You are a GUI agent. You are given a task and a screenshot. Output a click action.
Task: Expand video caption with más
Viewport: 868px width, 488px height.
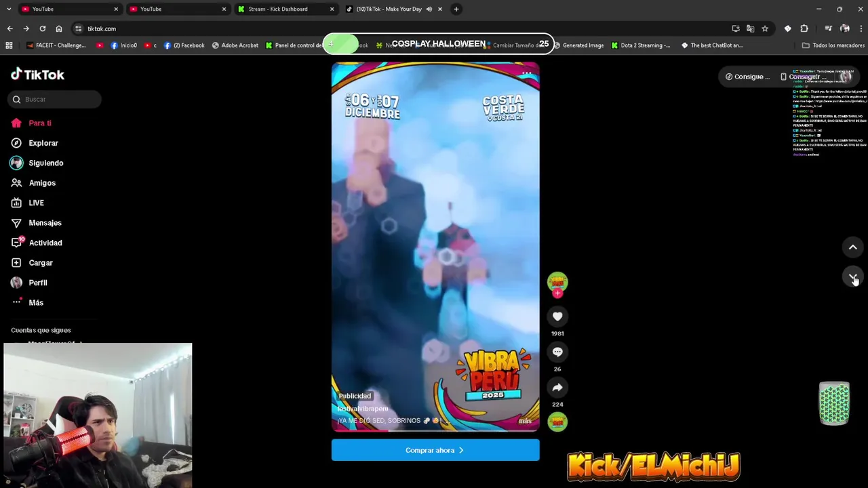[525, 421]
